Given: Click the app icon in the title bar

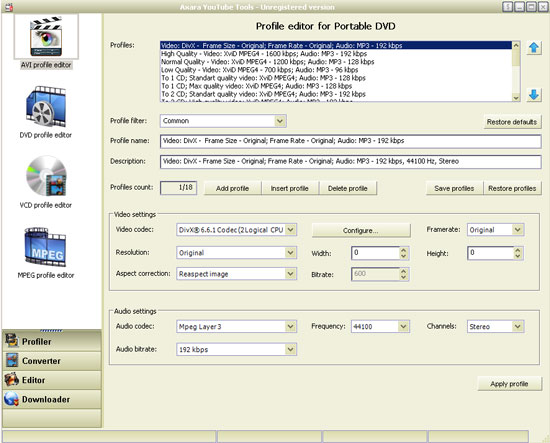Looking at the screenshot, I should coord(9,7).
